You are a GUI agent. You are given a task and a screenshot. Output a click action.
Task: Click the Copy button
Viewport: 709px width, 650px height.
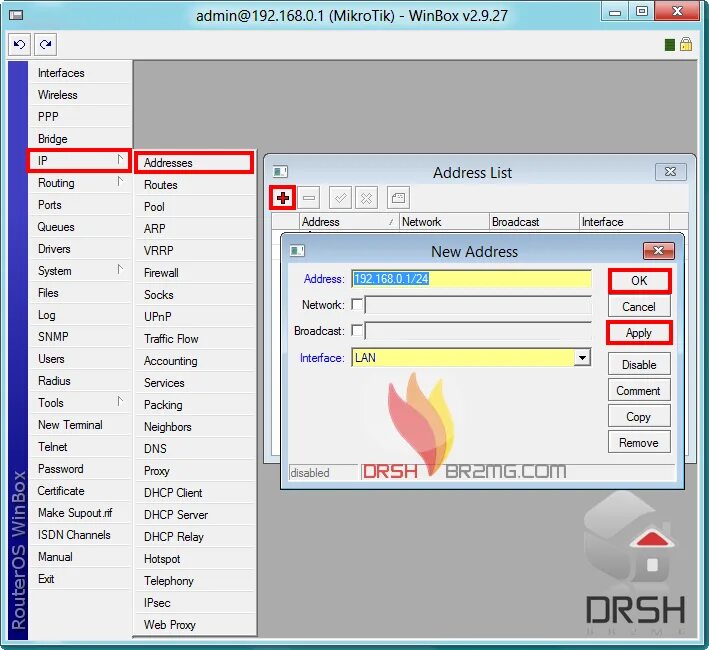click(639, 417)
